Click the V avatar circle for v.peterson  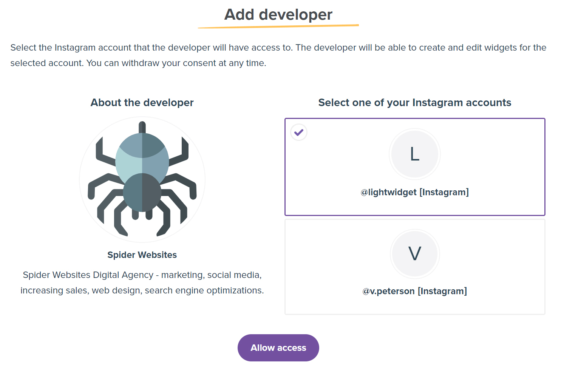point(414,253)
